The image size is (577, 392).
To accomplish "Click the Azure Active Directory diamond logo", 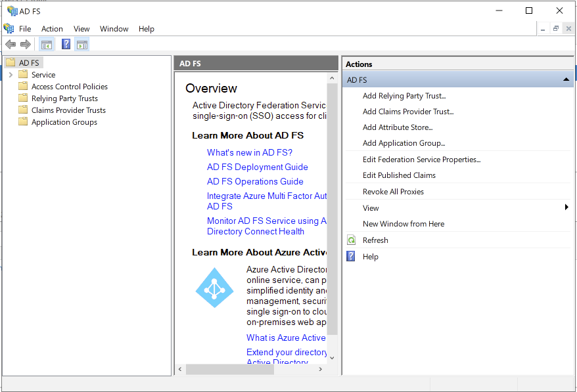I will [x=214, y=288].
